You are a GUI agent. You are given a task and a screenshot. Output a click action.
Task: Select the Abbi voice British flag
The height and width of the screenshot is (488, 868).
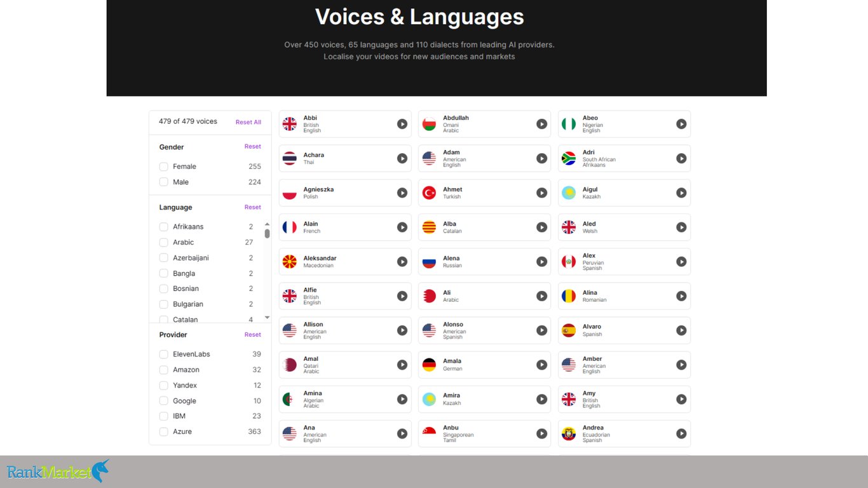click(290, 124)
